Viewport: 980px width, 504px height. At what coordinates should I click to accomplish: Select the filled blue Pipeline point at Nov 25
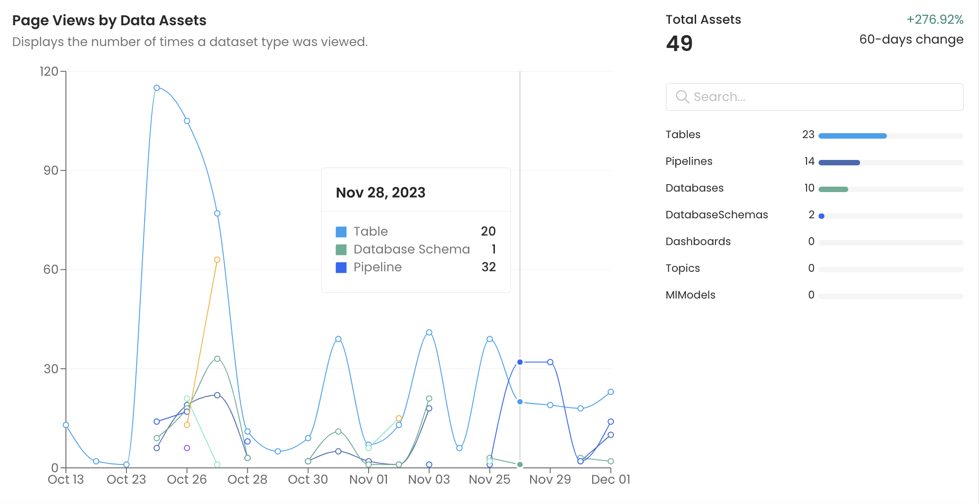pos(520,362)
